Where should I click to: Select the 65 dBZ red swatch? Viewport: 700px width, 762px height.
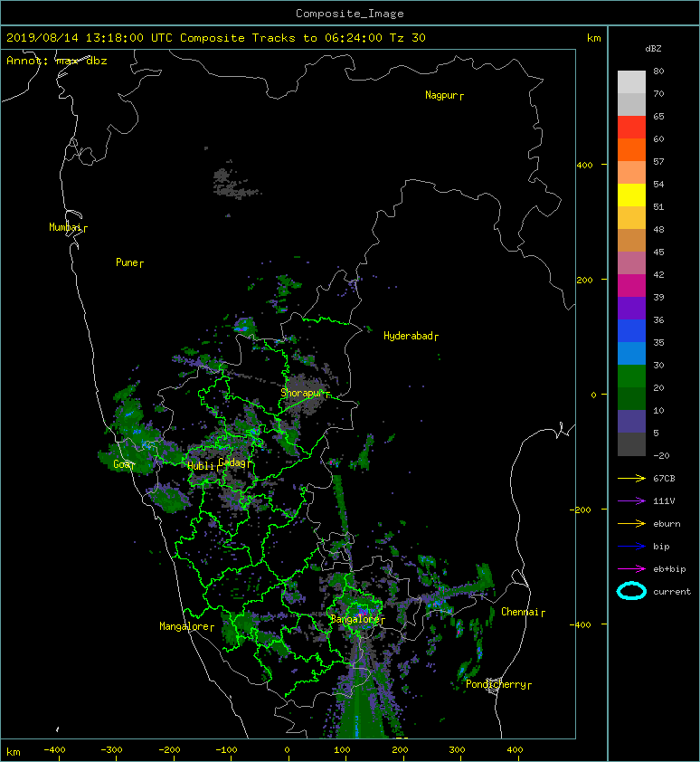click(x=631, y=127)
